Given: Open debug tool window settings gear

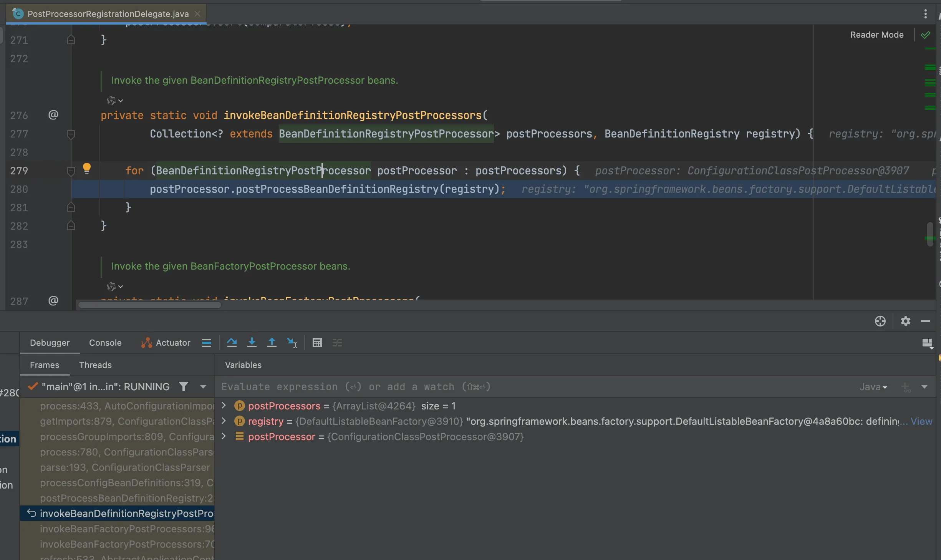Looking at the screenshot, I should (x=905, y=321).
